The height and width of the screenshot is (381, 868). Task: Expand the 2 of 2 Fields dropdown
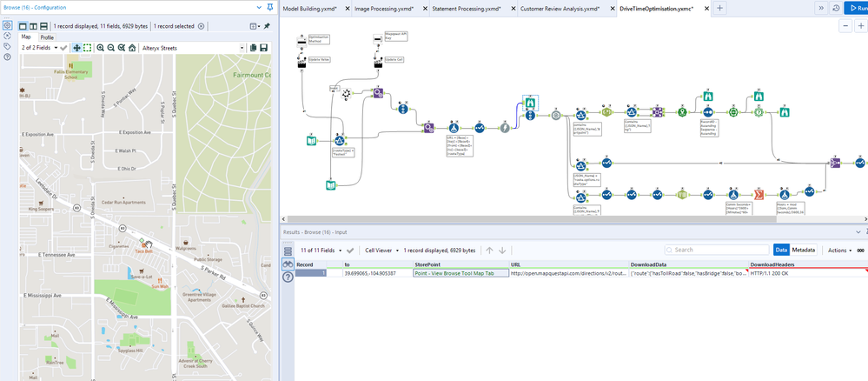[x=40, y=48]
